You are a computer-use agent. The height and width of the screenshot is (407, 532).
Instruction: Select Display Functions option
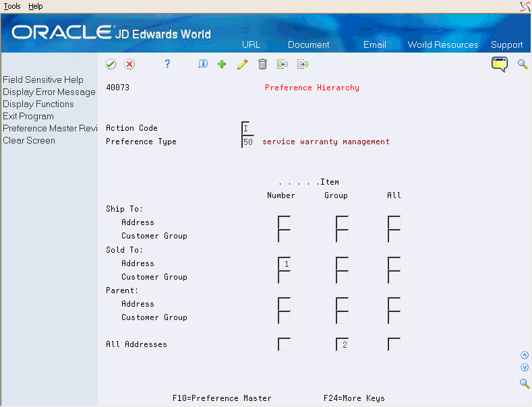[38, 104]
